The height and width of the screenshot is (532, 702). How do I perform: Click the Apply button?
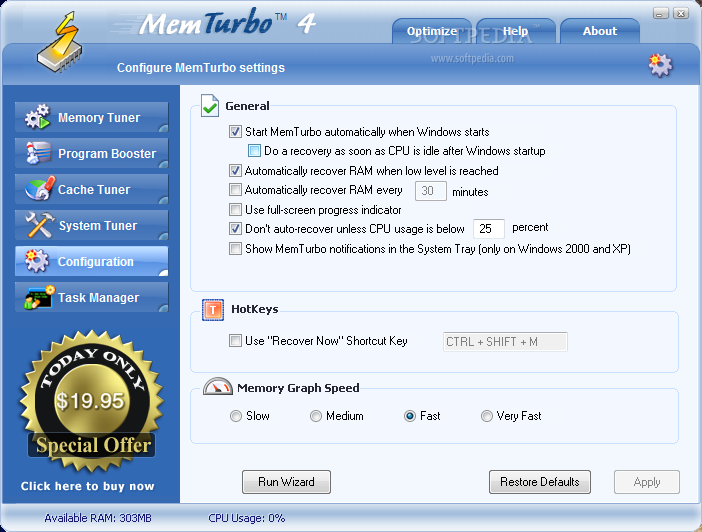click(x=647, y=482)
